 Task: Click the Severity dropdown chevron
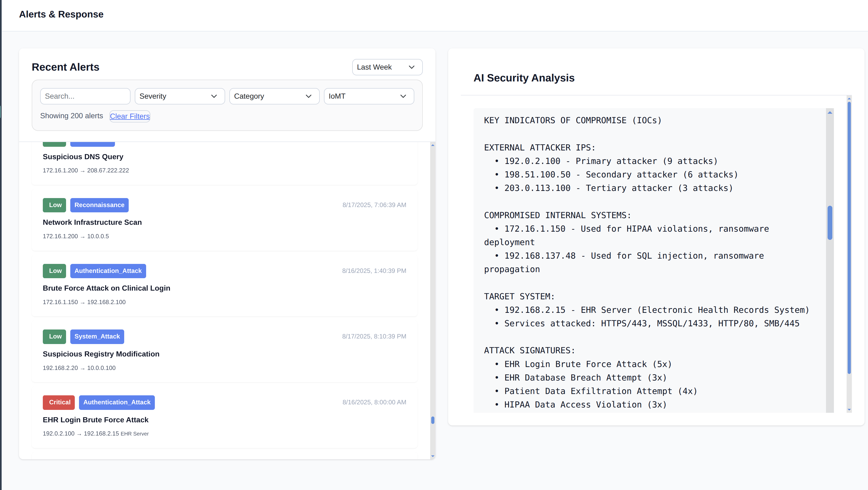point(214,96)
